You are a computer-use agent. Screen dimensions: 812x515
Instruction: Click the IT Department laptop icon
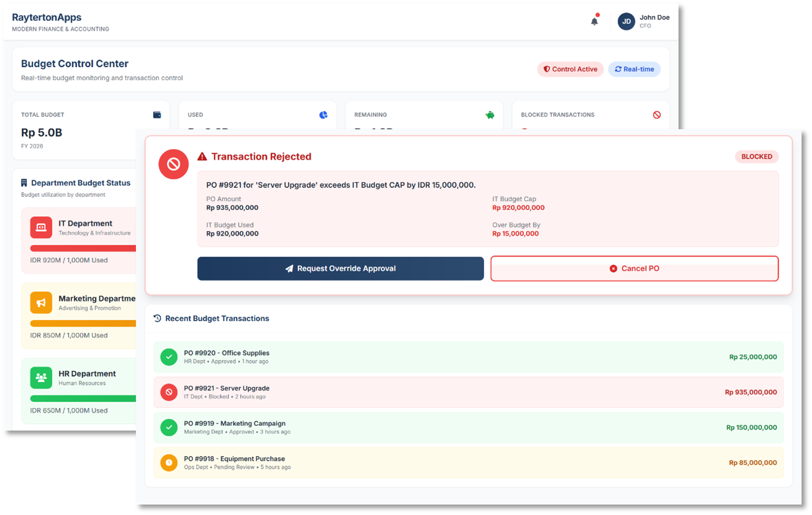coord(41,227)
